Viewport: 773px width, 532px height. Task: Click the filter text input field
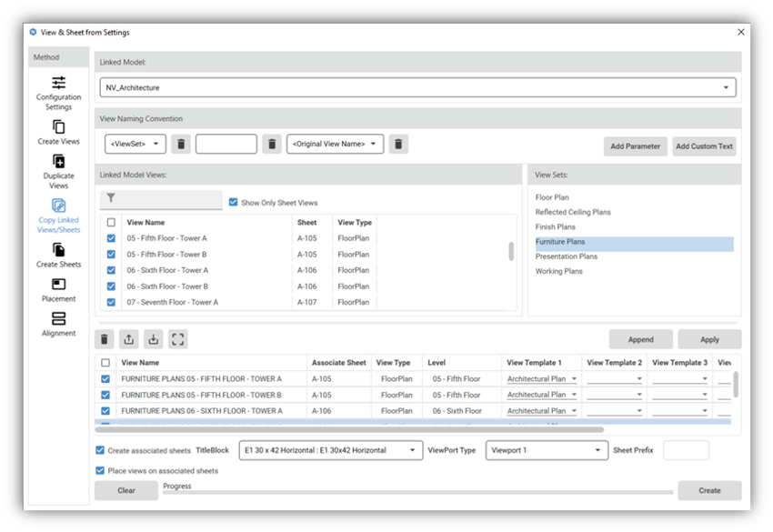tap(161, 200)
